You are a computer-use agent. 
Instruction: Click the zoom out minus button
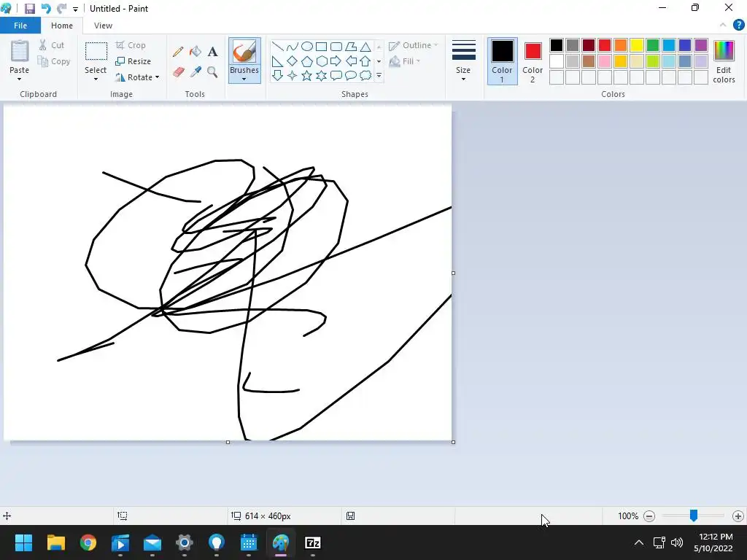[649, 516]
